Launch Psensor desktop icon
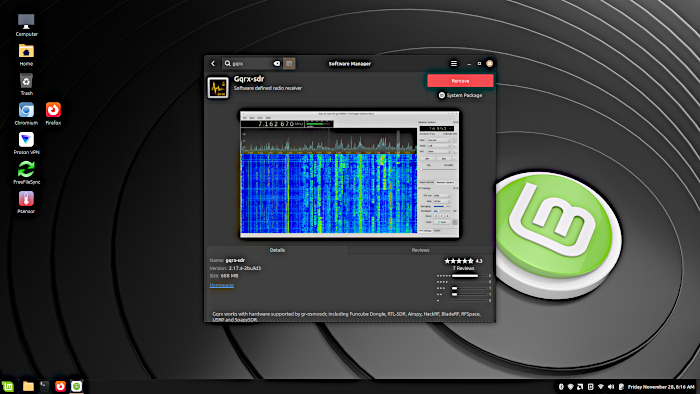 click(26, 202)
